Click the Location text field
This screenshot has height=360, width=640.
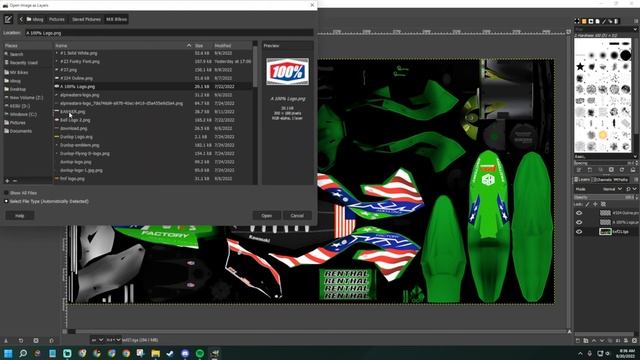169,33
